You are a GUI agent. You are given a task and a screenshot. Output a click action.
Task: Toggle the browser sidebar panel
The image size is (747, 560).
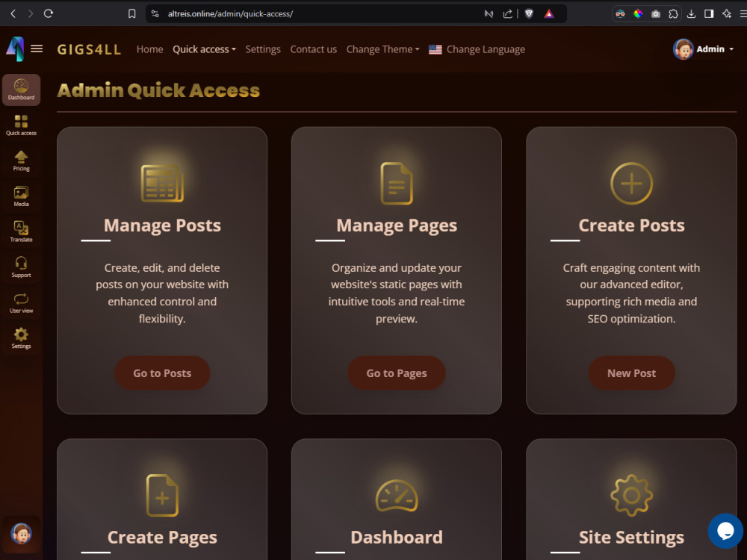click(709, 13)
